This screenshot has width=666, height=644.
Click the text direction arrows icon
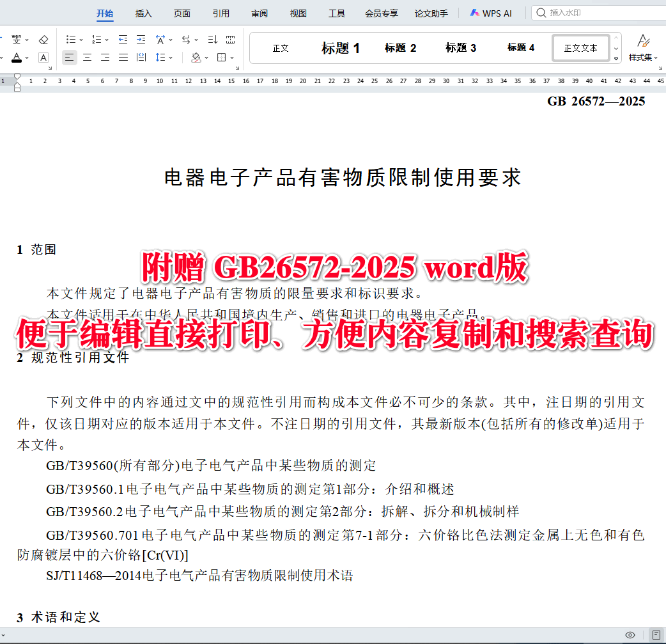tap(186, 40)
